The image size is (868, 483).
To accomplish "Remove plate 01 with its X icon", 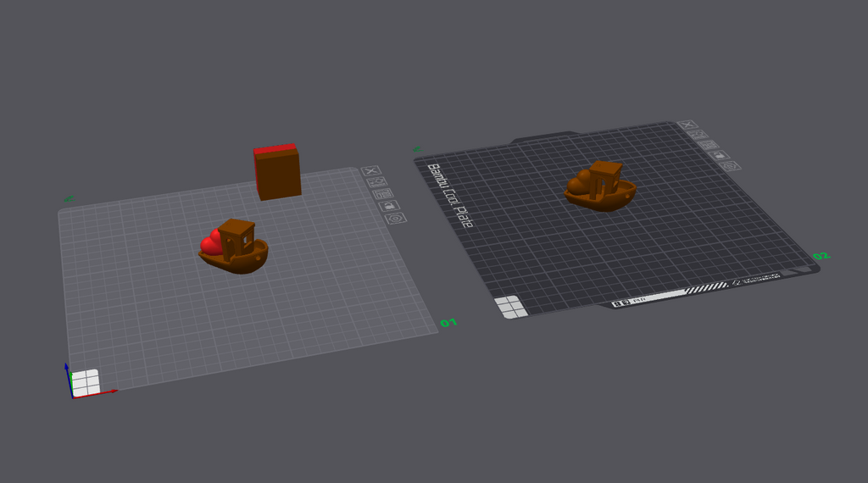I will point(371,170).
